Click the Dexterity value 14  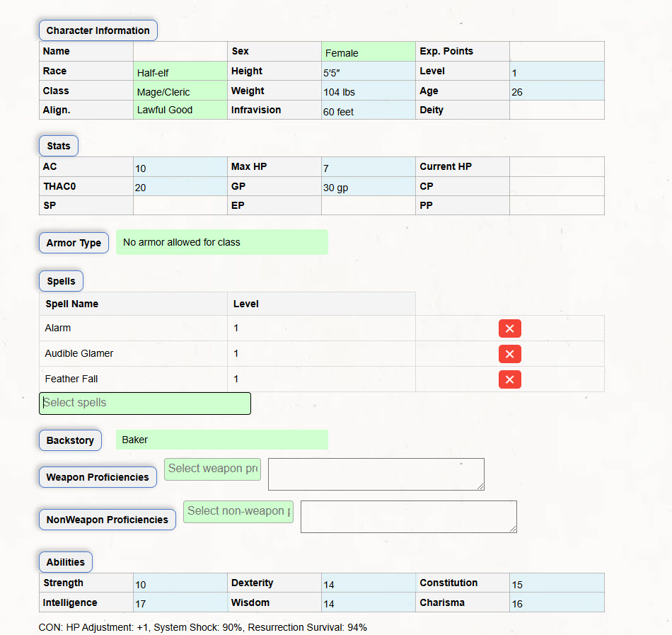(368, 583)
